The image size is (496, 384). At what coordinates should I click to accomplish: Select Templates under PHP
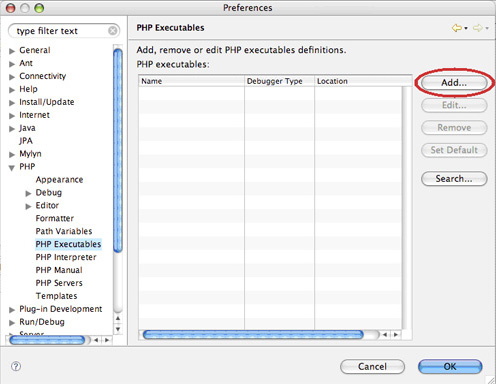pyautogui.click(x=57, y=296)
